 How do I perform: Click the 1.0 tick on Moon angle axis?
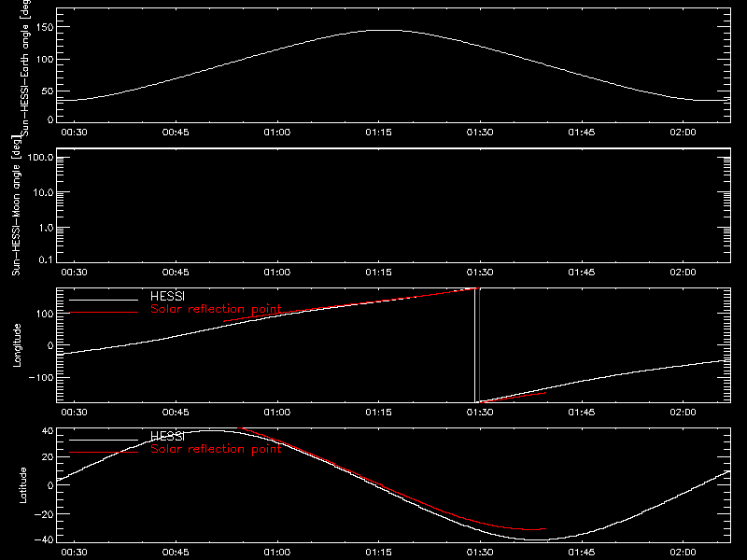46,228
